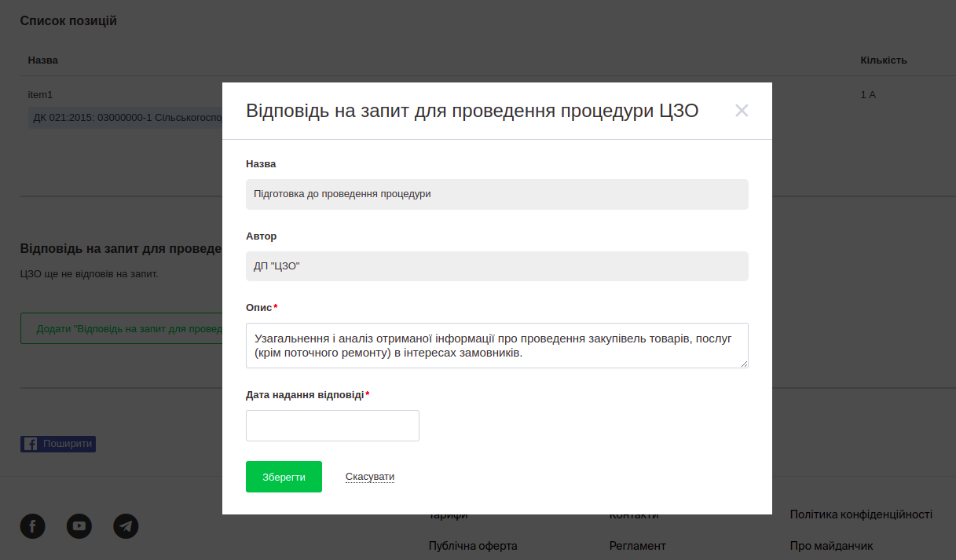Select the ДК 021:2015 classification tag

click(x=126, y=118)
